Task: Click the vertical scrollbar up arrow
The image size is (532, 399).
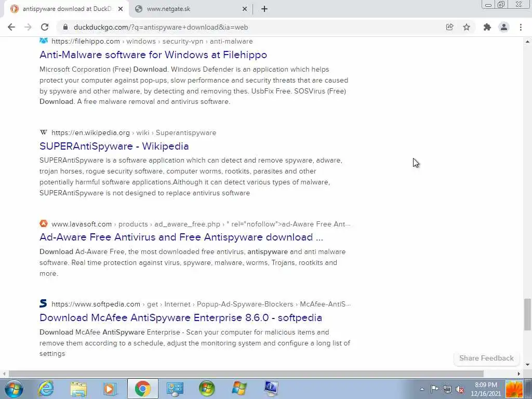Action: 527,42
